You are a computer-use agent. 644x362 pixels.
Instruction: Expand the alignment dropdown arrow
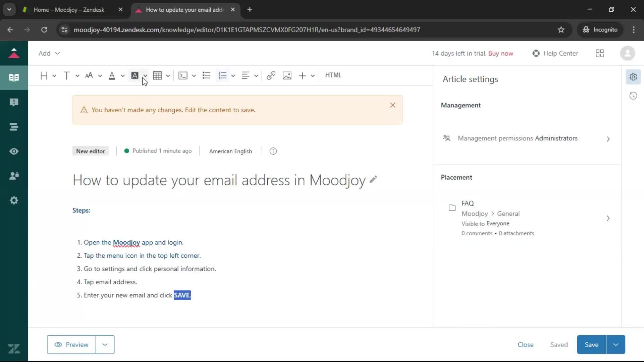point(256,76)
